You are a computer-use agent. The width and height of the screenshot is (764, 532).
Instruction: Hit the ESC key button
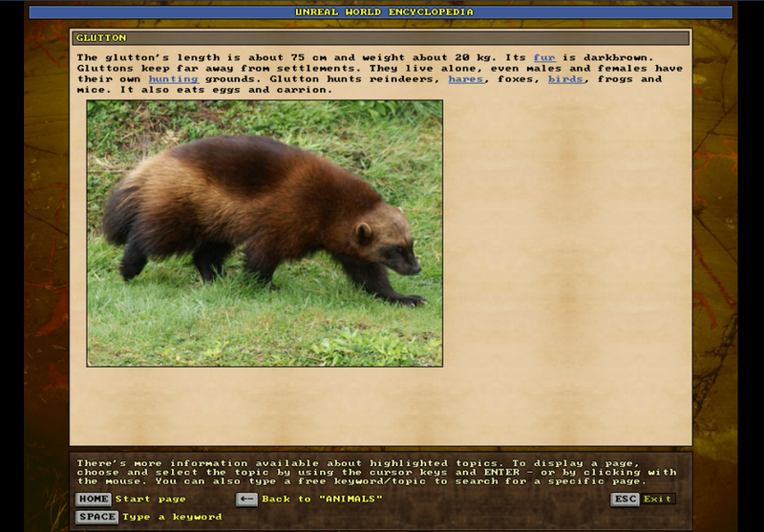pyautogui.click(x=625, y=499)
